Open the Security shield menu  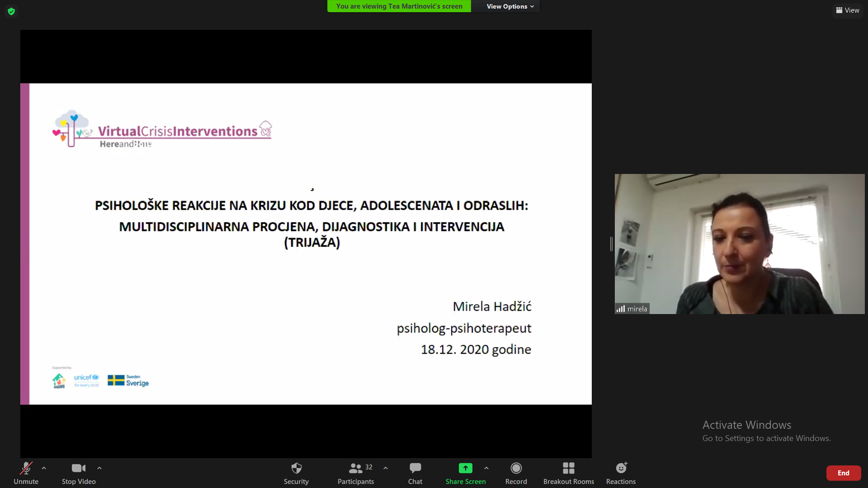(x=296, y=469)
